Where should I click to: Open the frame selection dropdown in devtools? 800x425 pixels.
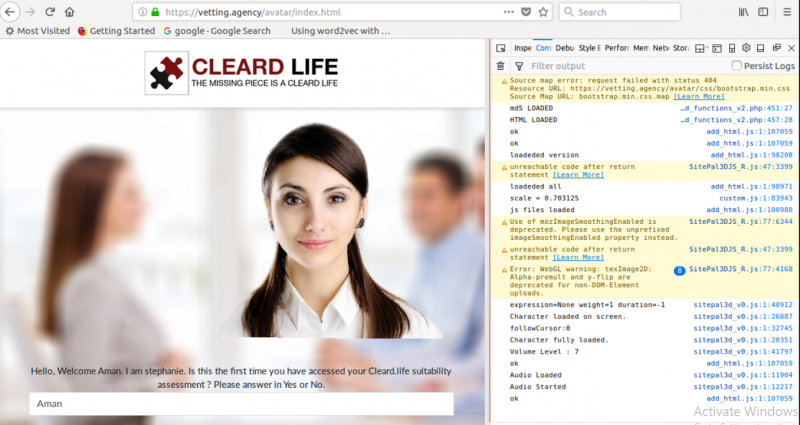[700, 48]
